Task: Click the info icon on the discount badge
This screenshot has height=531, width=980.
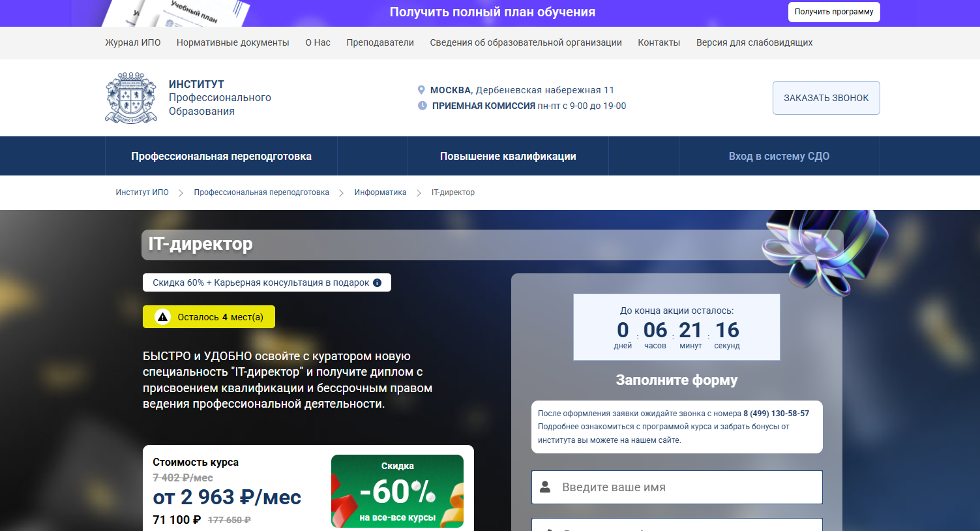Action: [x=377, y=282]
